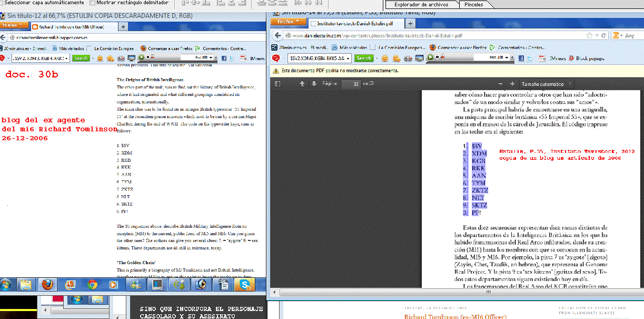Click the red 'doc. 30b' text
The width and height of the screenshot is (644, 319).
tap(32, 74)
